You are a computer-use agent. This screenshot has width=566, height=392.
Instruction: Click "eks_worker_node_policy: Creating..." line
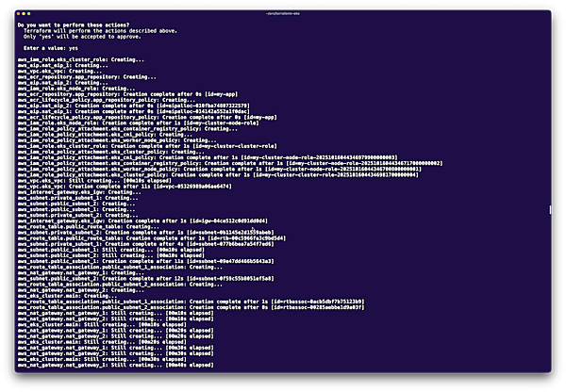(x=117, y=140)
